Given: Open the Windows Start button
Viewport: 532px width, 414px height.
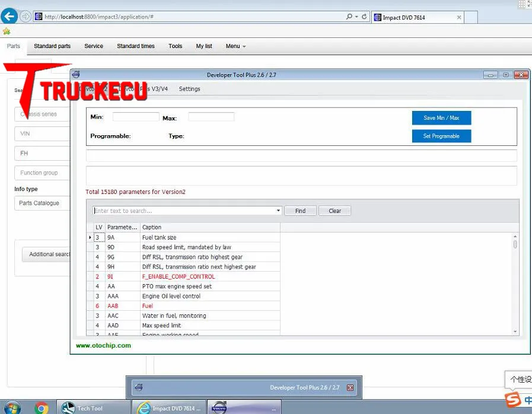Looking at the screenshot, I should tap(12, 407).
